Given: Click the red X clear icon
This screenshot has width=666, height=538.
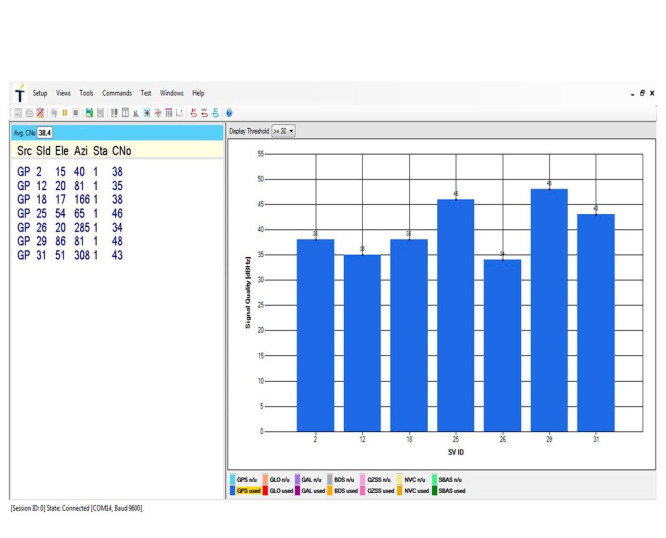Looking at the screenshot, I should point(40,113).
